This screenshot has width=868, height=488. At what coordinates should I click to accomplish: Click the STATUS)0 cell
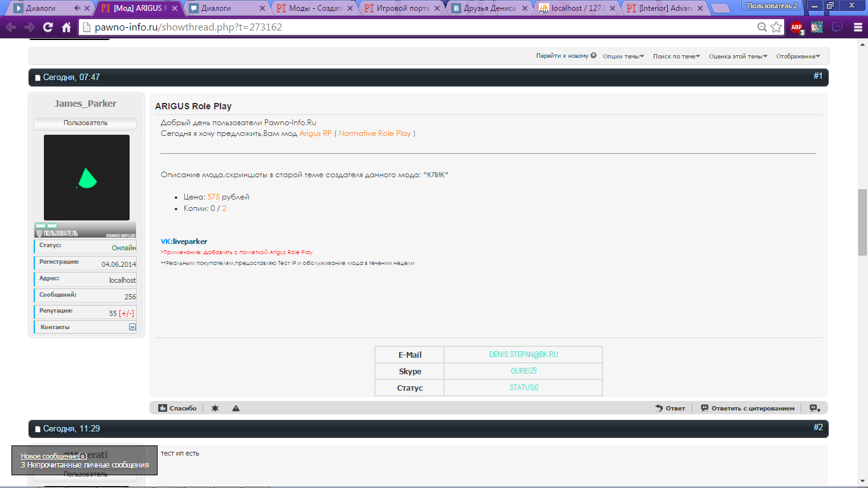(524, 388)
